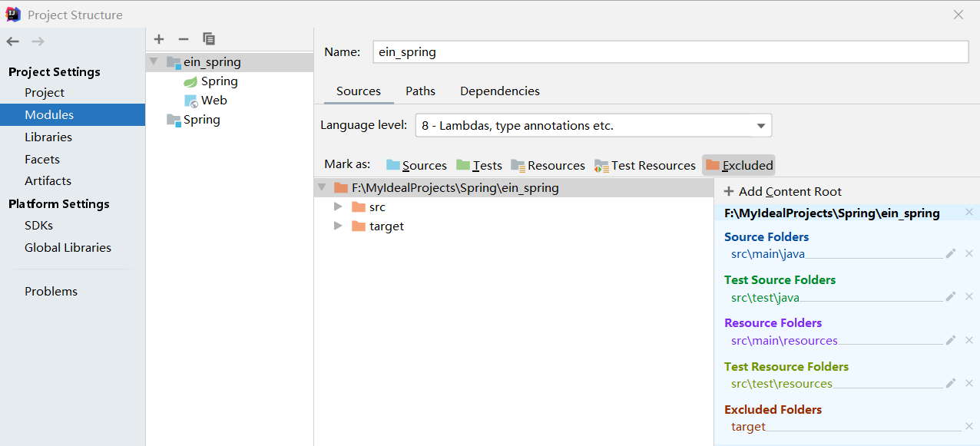Image resolution: width=980 pixels, height=446 pixels.
Task: Remove selected module with minus icon
Action: coord(183,39)
